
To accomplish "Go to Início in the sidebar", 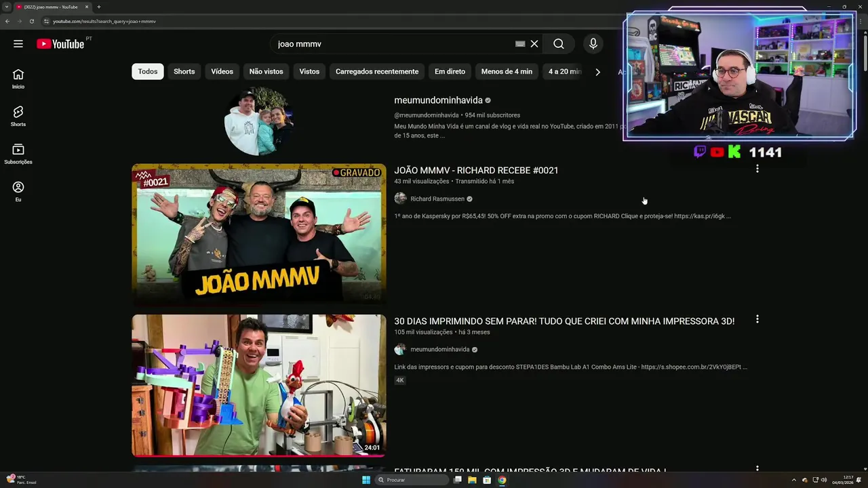I will pos(18,79).
